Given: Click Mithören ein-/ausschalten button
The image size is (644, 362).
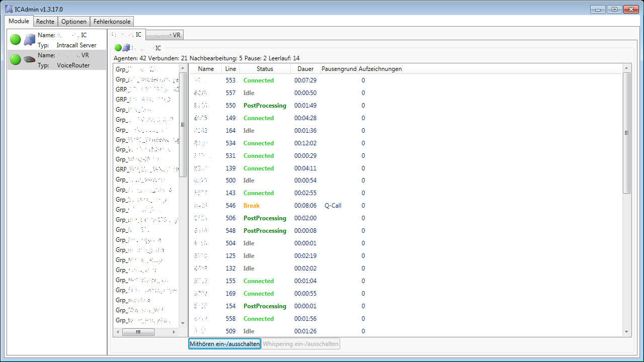Looking at the screenshot, I should (225, 344).
